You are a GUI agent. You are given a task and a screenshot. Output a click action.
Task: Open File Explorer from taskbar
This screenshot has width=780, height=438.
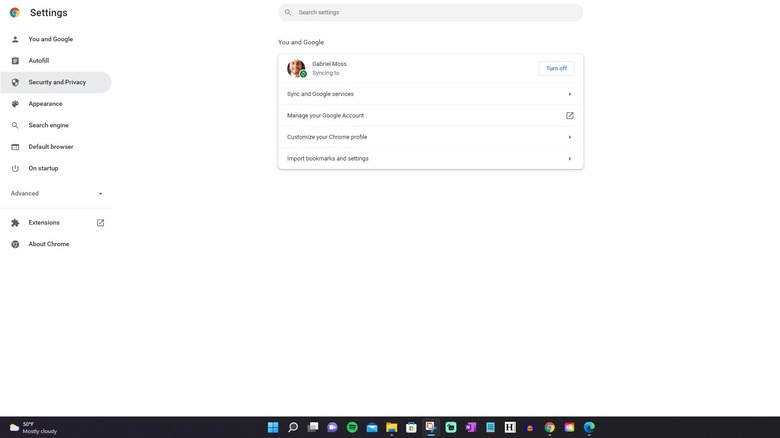point(391,427)
